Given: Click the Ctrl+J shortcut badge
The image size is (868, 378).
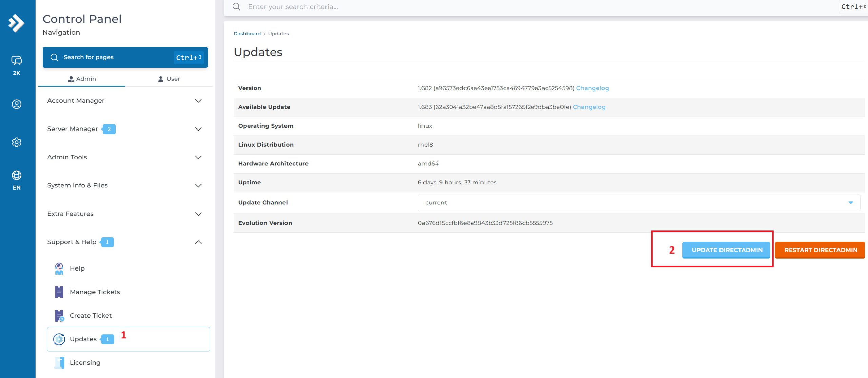Looking at the screenshot, I should click(x=189, y=58).
